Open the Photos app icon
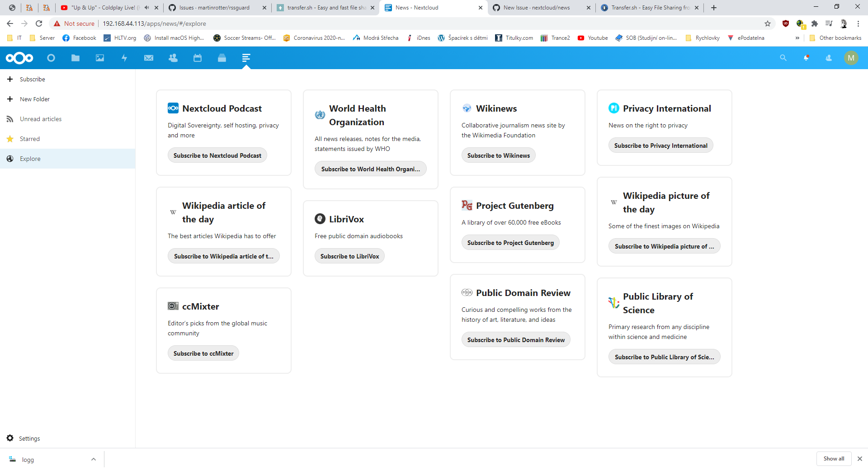868x470 pixels. tap(99, 58)
